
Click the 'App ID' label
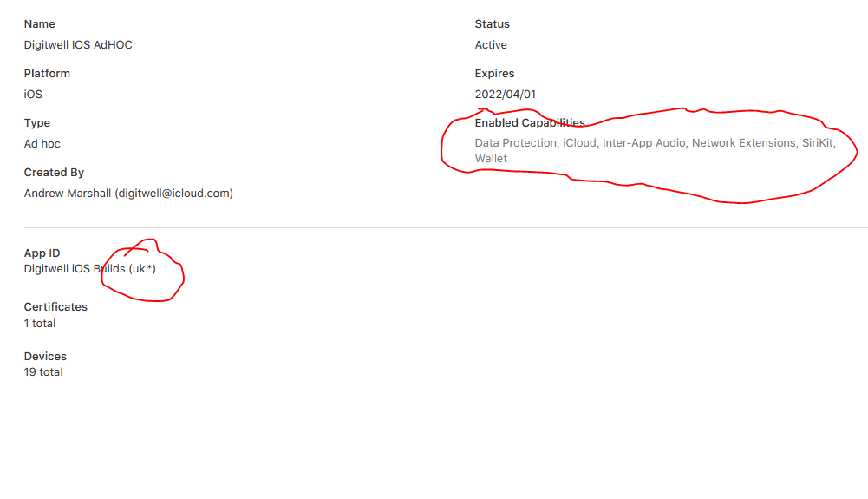(42, 253)
